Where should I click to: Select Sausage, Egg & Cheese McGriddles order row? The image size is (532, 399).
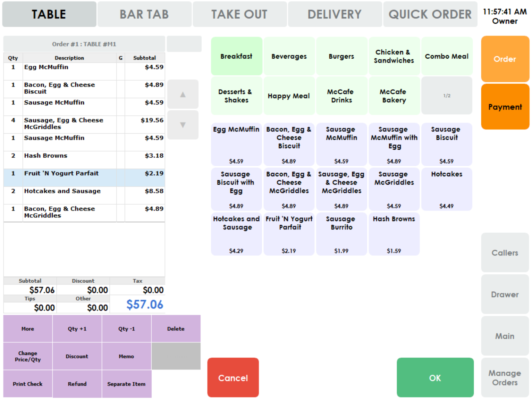click(x=84, y=125)
